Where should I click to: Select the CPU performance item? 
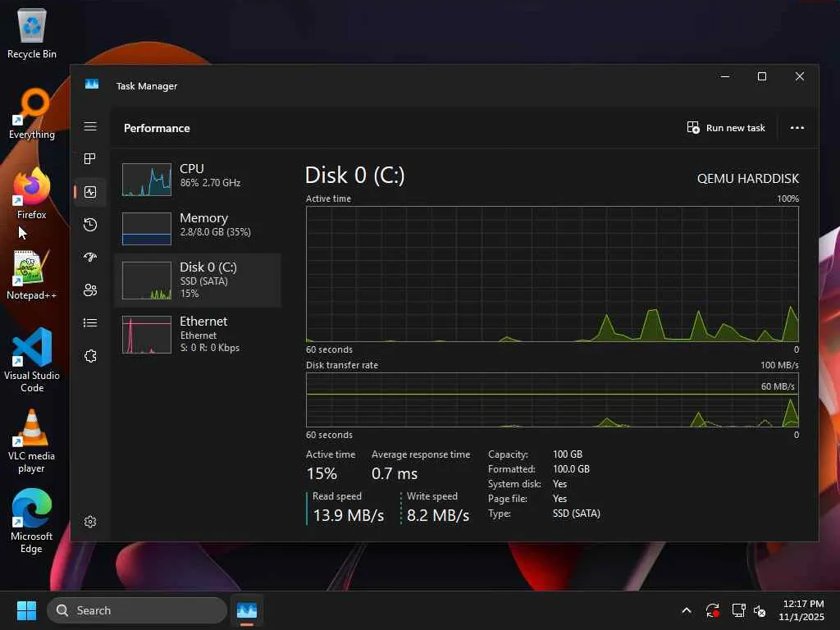coord(198,180)
